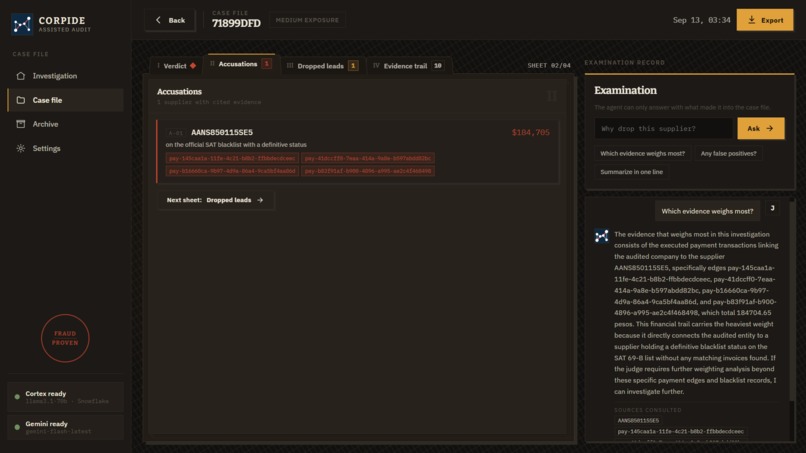The width and height of the screenshot is (806, 453).
Task: Open the Archive section
Action: (x=65, y=124)
